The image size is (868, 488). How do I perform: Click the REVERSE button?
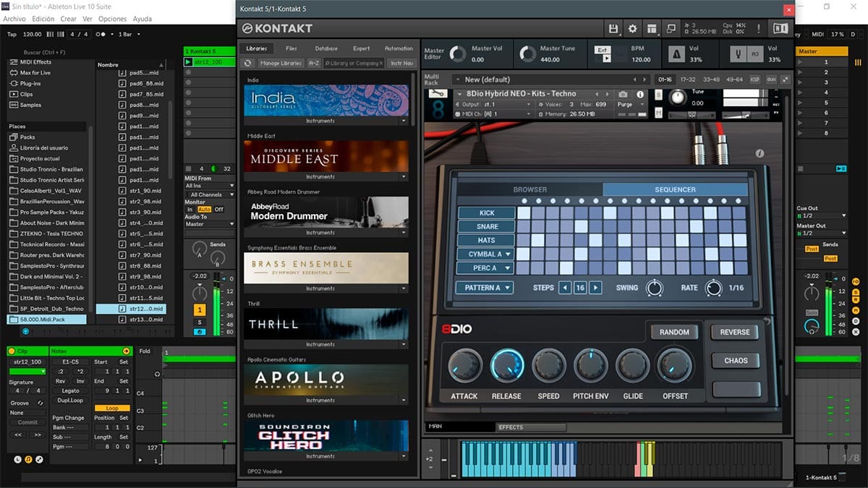tap(735, 332)
